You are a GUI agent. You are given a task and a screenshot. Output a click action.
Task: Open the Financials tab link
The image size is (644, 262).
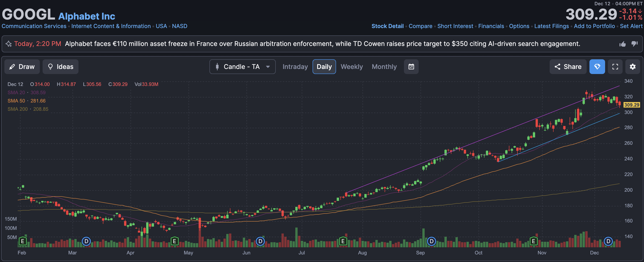[491, 26]
